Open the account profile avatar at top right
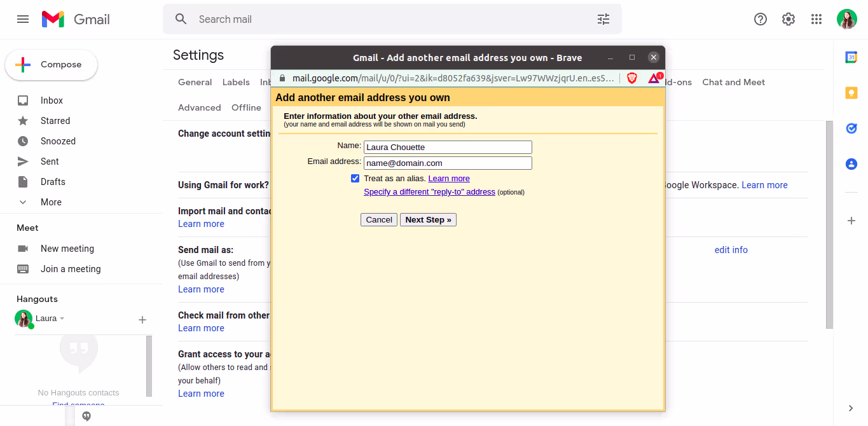Image resolution: width=868 pixels, height=426 pixels. point(847,19)
